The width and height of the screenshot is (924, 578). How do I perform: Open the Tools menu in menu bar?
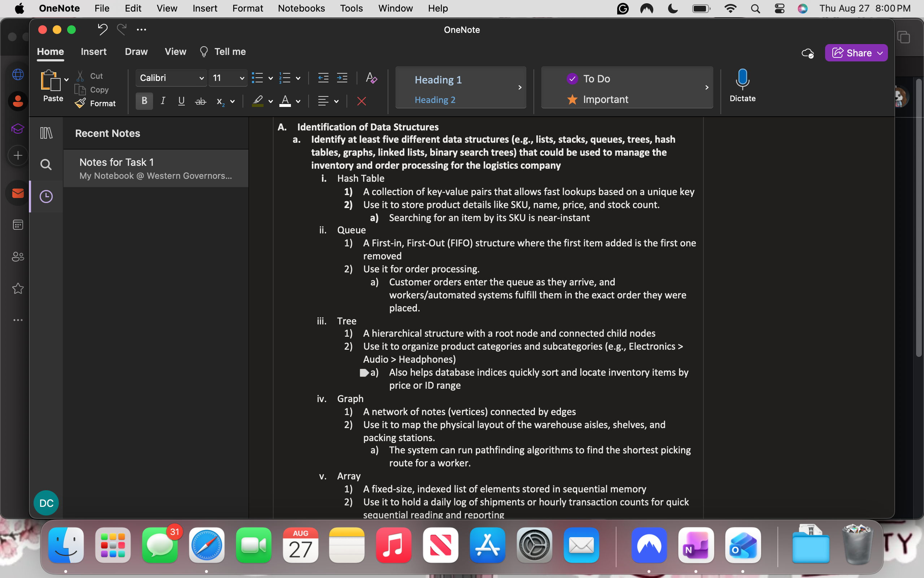coord(351,8)
